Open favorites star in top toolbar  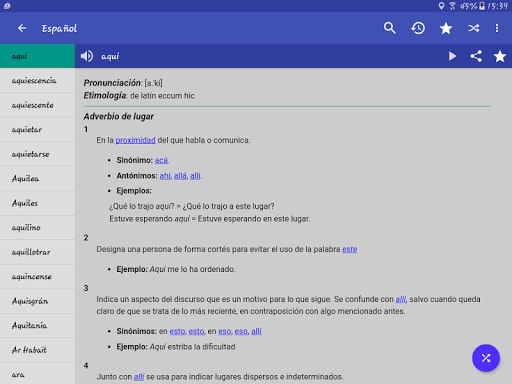[x=446, y=28]
